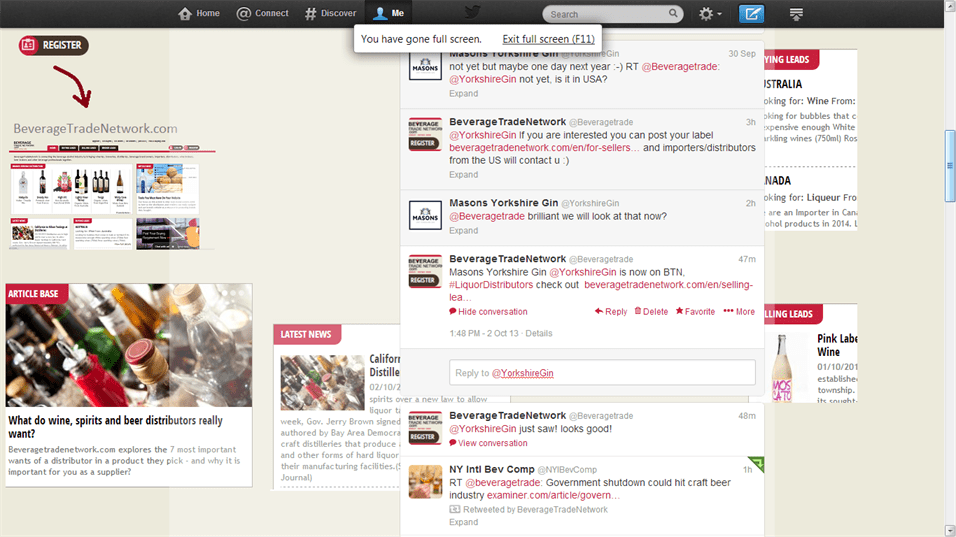Click the @Beveragetrade mention in 30 Sep tweet
Screen dimensions: 956x537
(680, 66)
